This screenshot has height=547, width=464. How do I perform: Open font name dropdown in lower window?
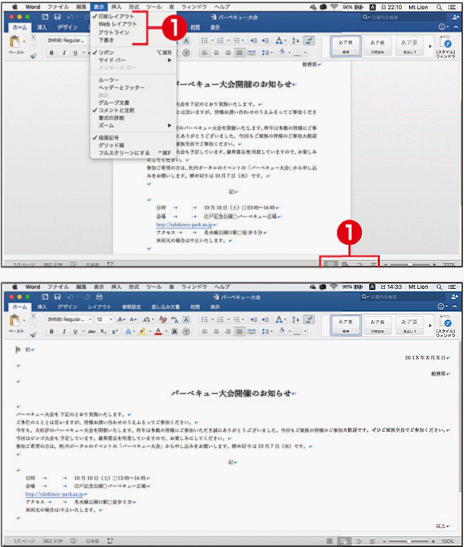pos(90,319)
